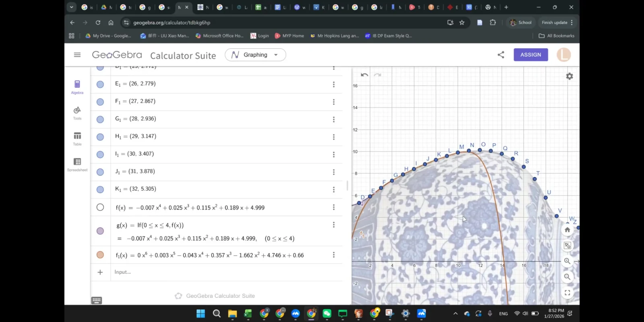The image size is (644, 322).
Task: Click the plus icon to add input
Action: [x=100, y=272]
